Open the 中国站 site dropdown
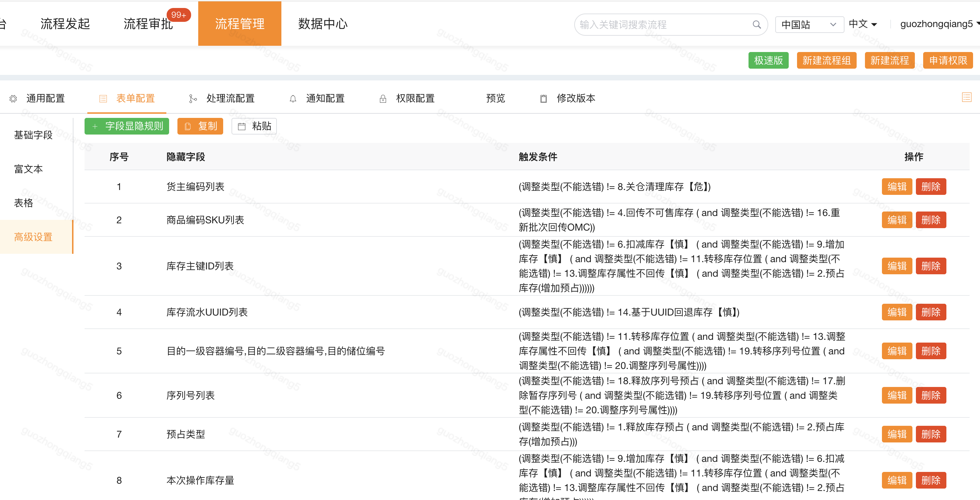Viewport: 980px width, 500px height. coord(809,25)
